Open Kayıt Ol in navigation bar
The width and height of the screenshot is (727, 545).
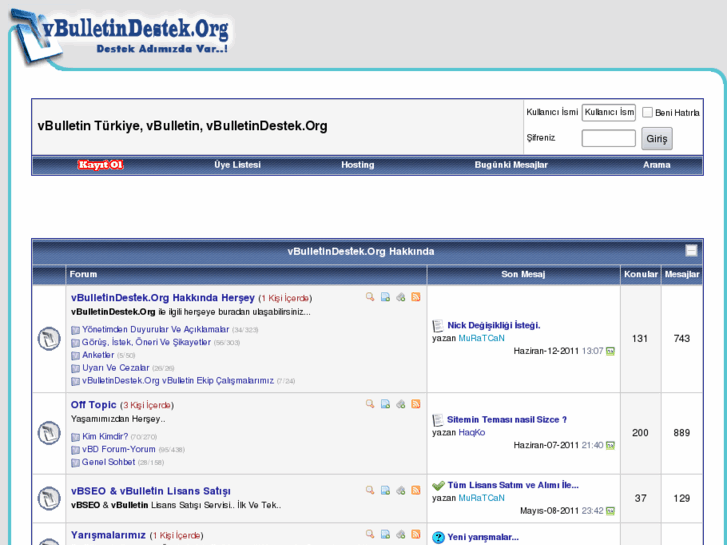coord(101,165)
